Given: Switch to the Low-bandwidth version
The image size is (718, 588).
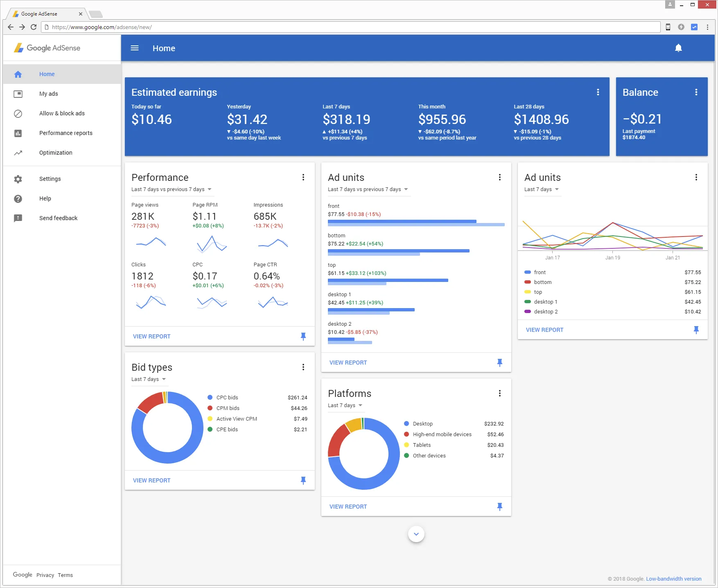Looking at the screenshot, I should (x=673, y=579).
